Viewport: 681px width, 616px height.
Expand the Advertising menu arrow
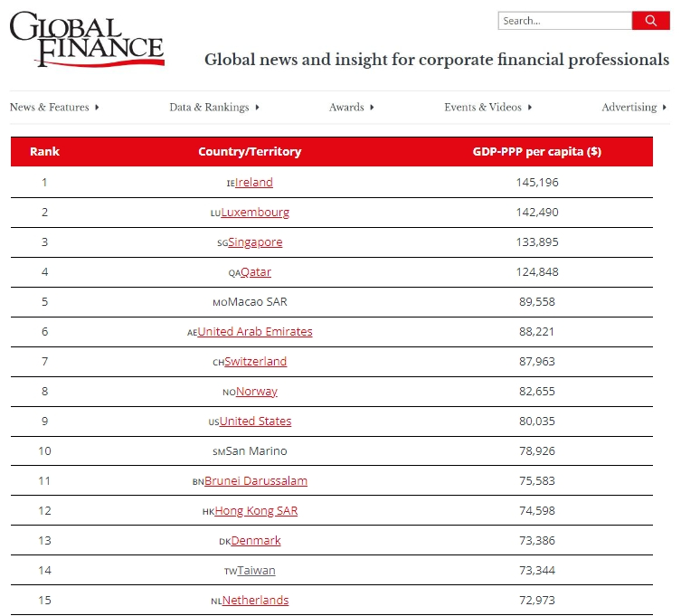click(665, 108)
